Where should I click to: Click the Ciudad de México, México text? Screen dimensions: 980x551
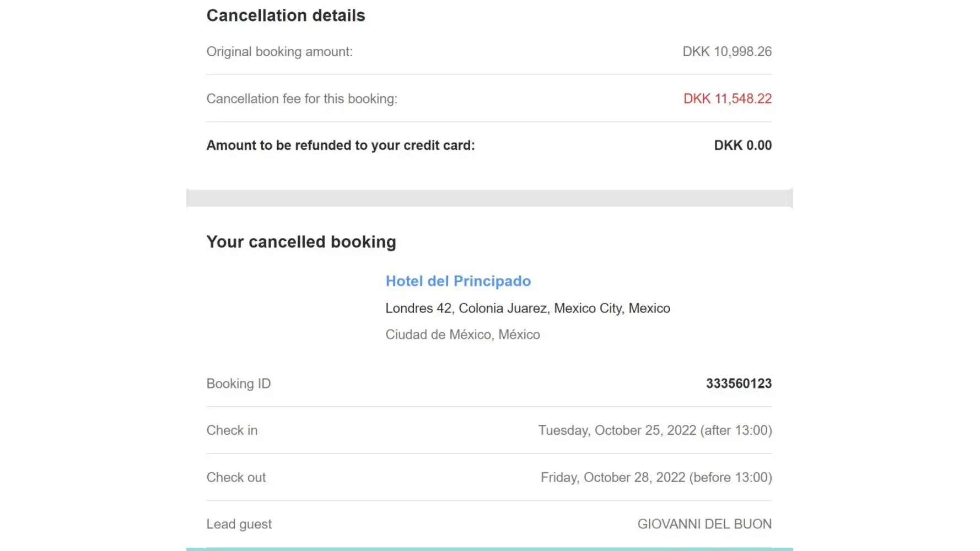462,334
